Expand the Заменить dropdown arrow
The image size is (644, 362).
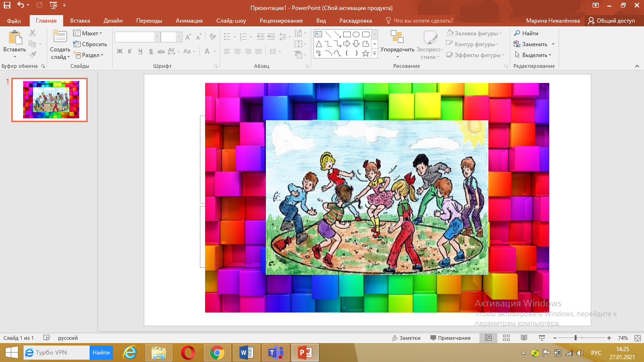(x=553, y=44)
